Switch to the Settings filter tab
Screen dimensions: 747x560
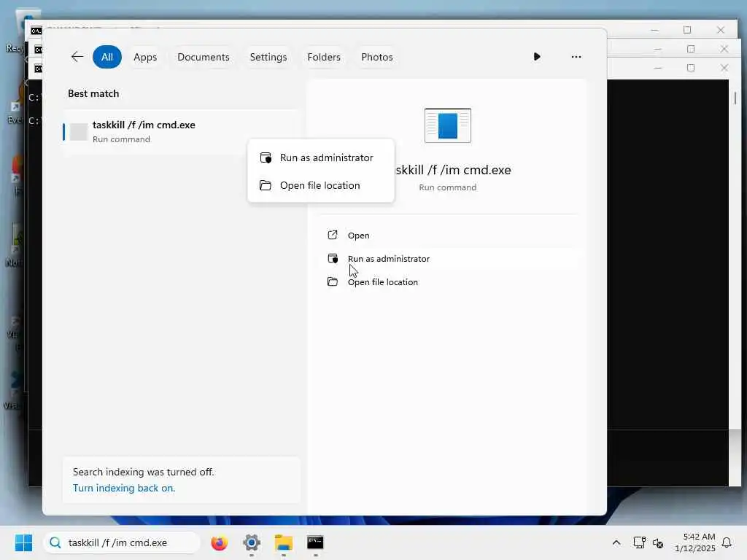point(268,57)
